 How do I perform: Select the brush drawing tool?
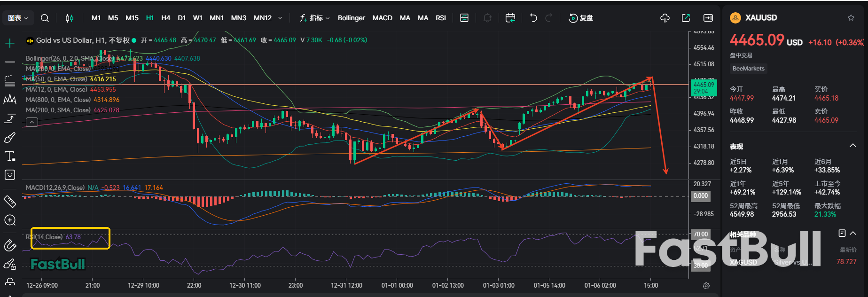click(10, 138)
